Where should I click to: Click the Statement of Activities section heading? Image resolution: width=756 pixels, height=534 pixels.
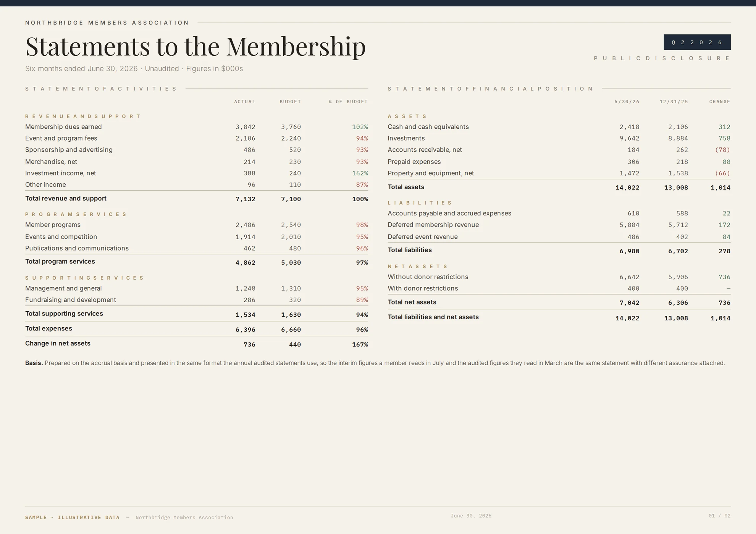tap(101, 89)
